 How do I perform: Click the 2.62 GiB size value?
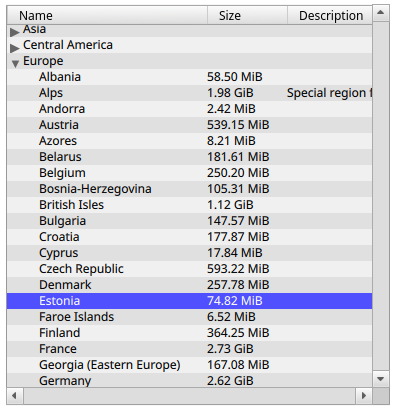tap(230, 381)
